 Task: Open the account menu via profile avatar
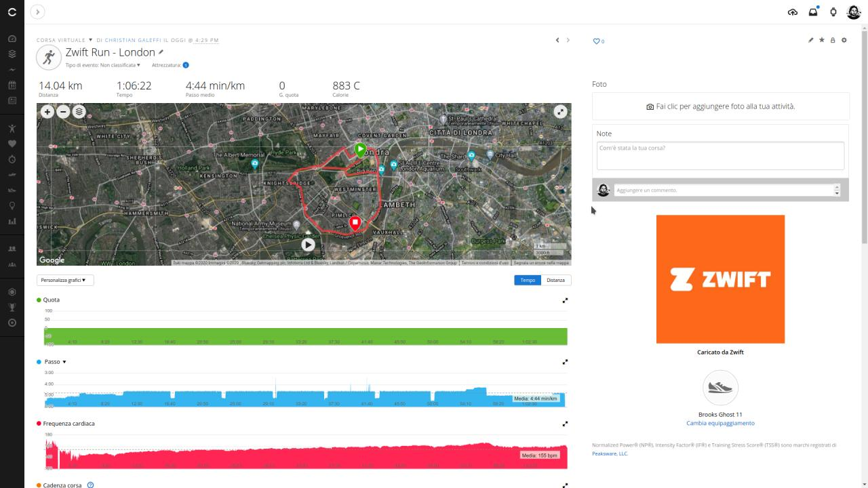coord(854,12)
